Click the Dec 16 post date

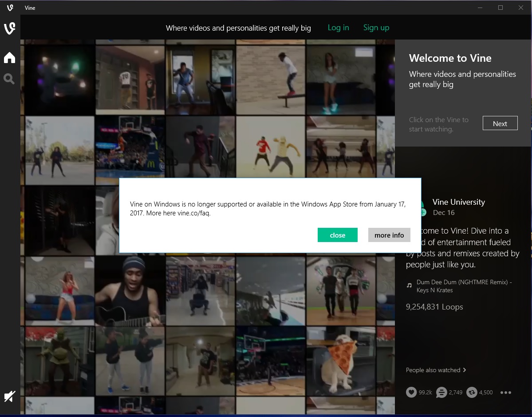tap(444, 213)
